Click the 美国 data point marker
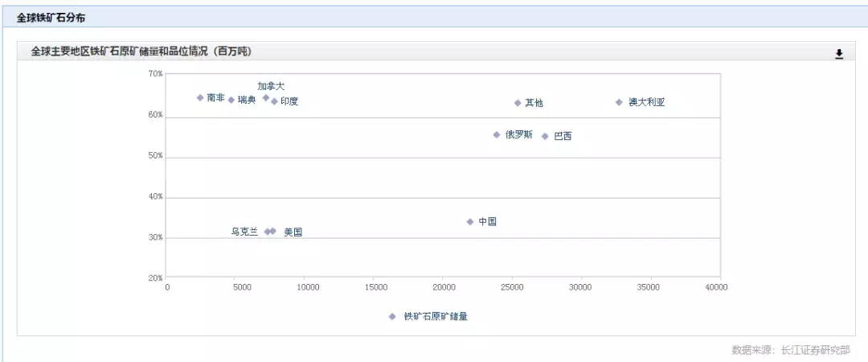 pos(273,232)
